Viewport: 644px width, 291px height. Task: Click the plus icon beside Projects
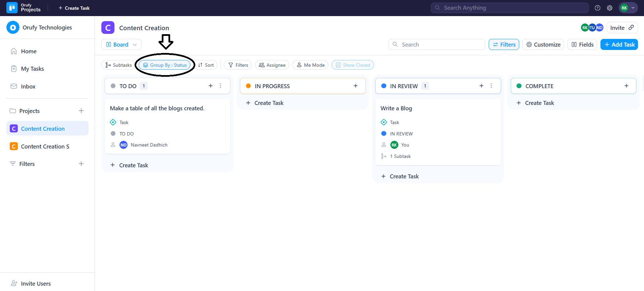[81, 111]
